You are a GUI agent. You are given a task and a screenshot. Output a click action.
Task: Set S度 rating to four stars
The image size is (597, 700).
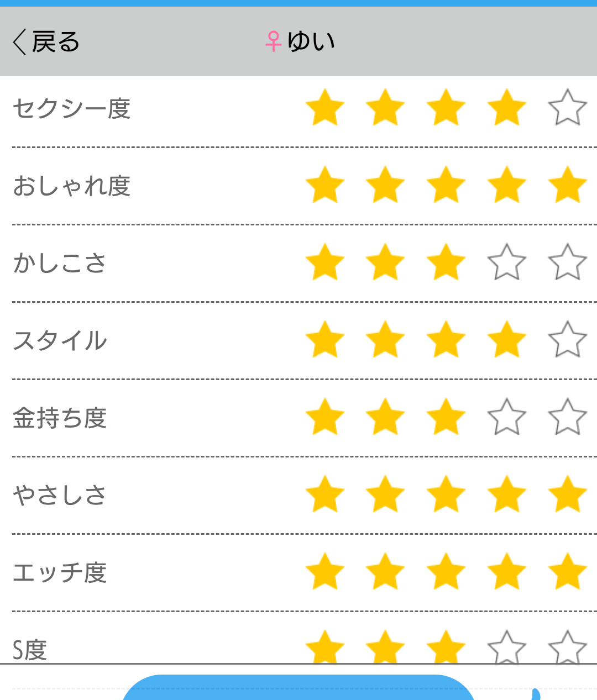[506, 646]
